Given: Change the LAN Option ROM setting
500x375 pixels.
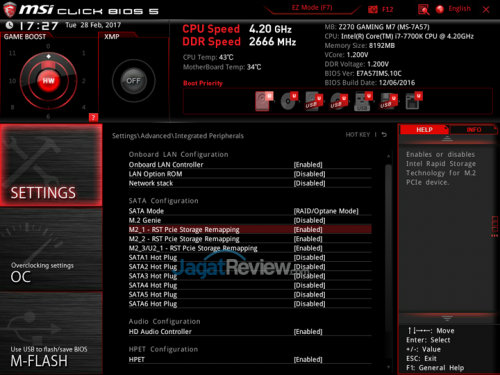Looking at the screenshot, I should point(250,174).
